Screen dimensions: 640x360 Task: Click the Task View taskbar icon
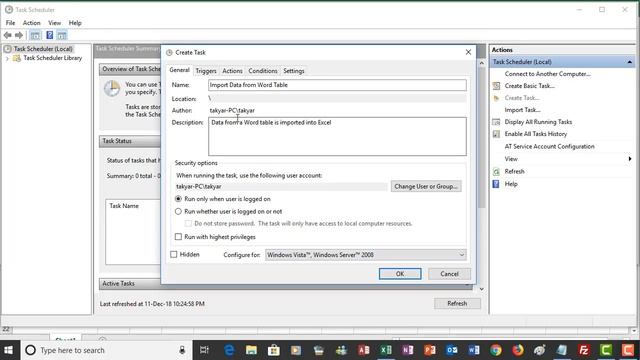pyautogui.click(x=204, y=350)
